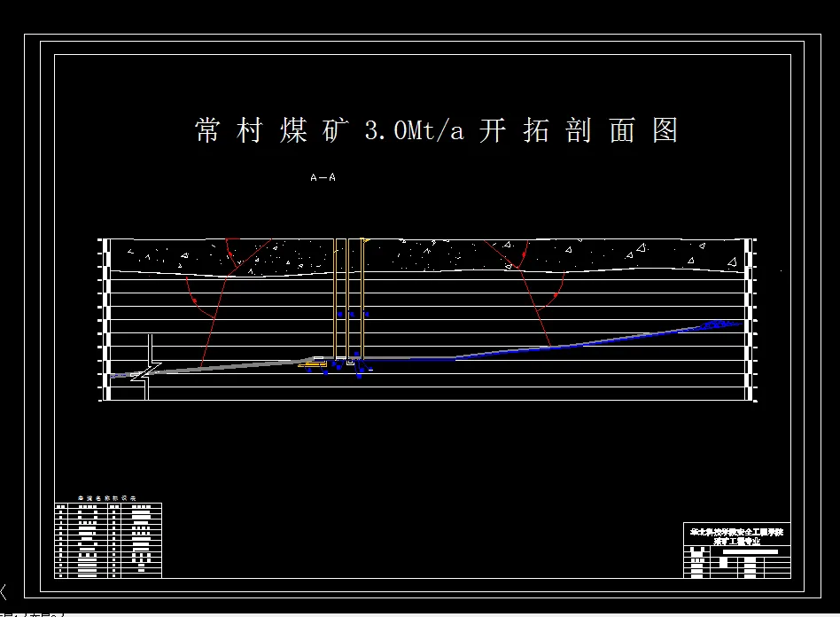Pick the yellow roadway below the shafts
840x617 pixels.
[x=312, y=364]
